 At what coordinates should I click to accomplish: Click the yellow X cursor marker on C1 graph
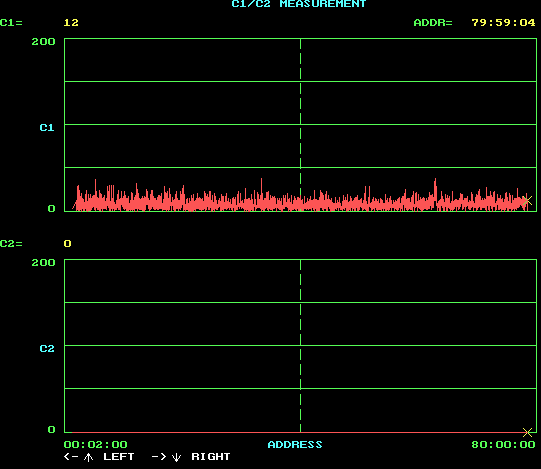pyautogui.click(x=527, y=200)
